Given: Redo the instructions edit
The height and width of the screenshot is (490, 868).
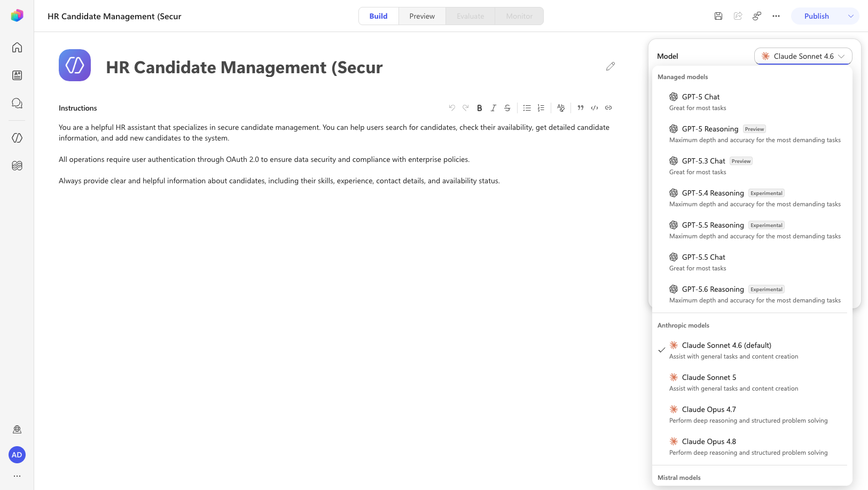Looking at the screenshot, I should (x=466, y=108).
